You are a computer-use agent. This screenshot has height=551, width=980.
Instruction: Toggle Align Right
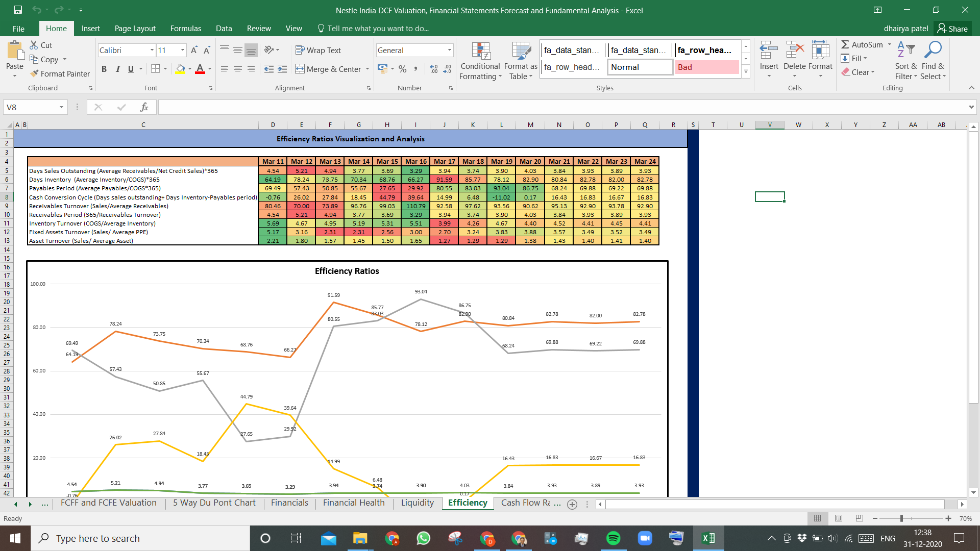(x=251, y=69)
